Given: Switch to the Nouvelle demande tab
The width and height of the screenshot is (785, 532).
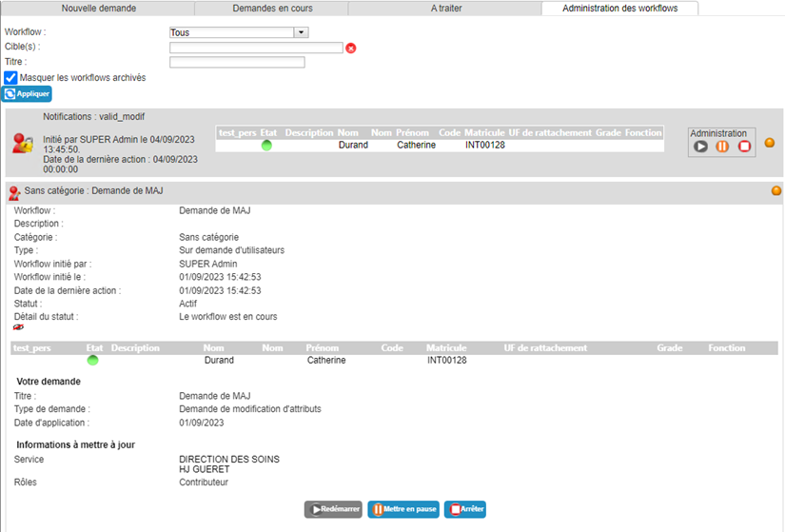Looking at the screenshot, I should pyautogui.click(x=99, y=8).
